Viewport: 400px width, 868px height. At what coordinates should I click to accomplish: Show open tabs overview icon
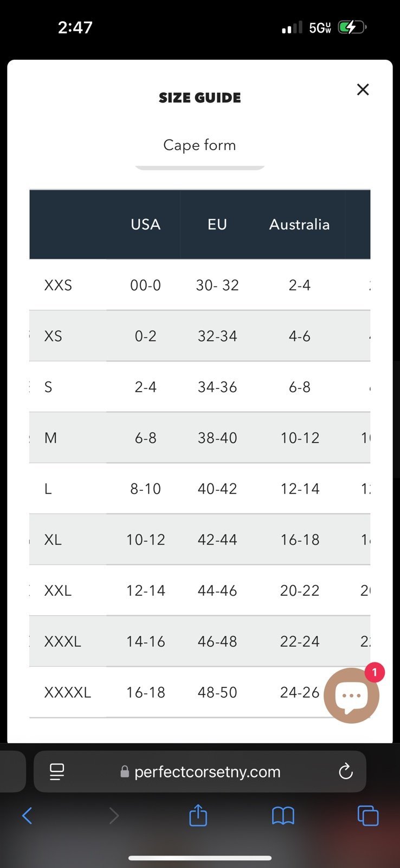368,815
